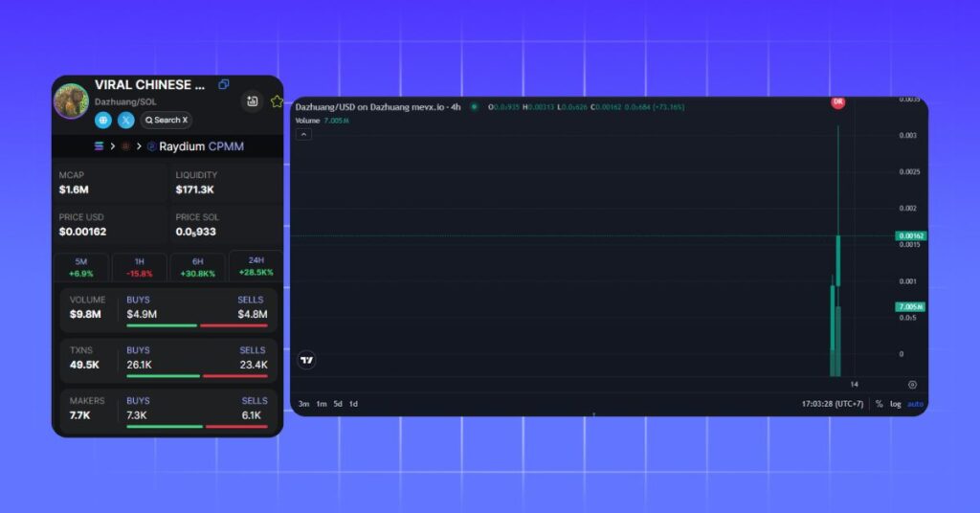Click the makers BUYS value 7.3K
The image size is (980, 513).
[x=137, y=415]
